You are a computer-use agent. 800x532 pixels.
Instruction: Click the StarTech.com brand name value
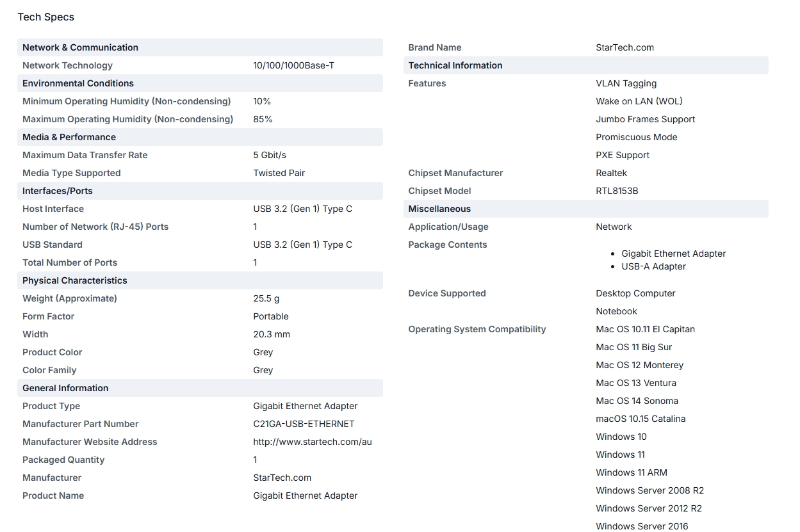[624, 47]
